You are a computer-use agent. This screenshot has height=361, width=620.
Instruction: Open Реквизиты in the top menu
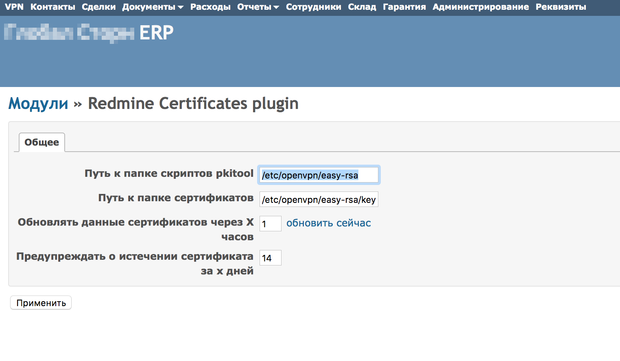[x=561, y=7]
